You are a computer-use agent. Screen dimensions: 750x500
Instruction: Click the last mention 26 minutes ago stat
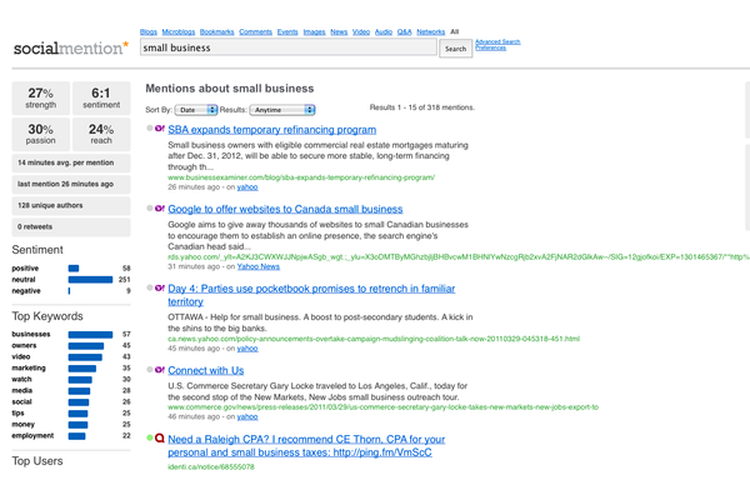pos(71,184)
